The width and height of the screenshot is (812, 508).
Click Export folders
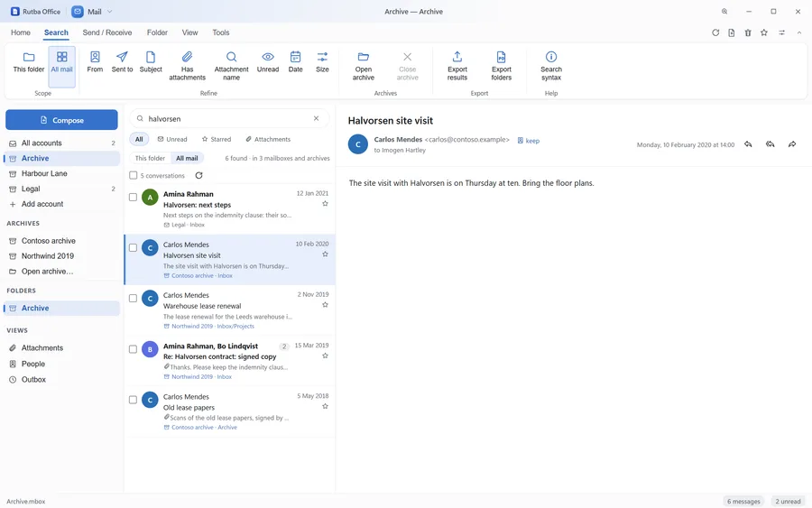tap(502, 67)
